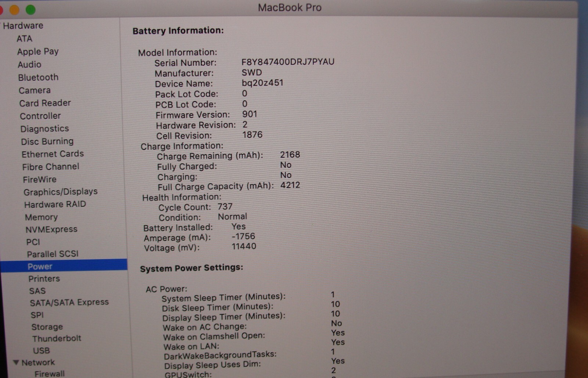Image resolution: width=588 pixels, height=378 pixels.
Task: Select Disc Burning in the sidebar
Action: click(47, 141)
